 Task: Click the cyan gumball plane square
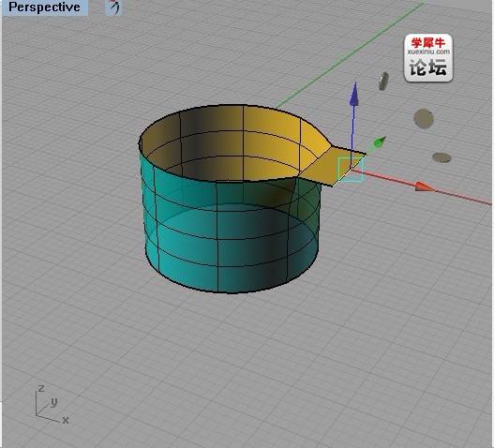[x=351, y=170]
